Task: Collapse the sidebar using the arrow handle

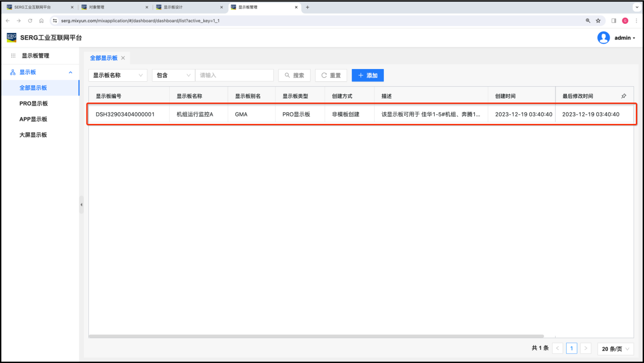Action: (81, 205)
